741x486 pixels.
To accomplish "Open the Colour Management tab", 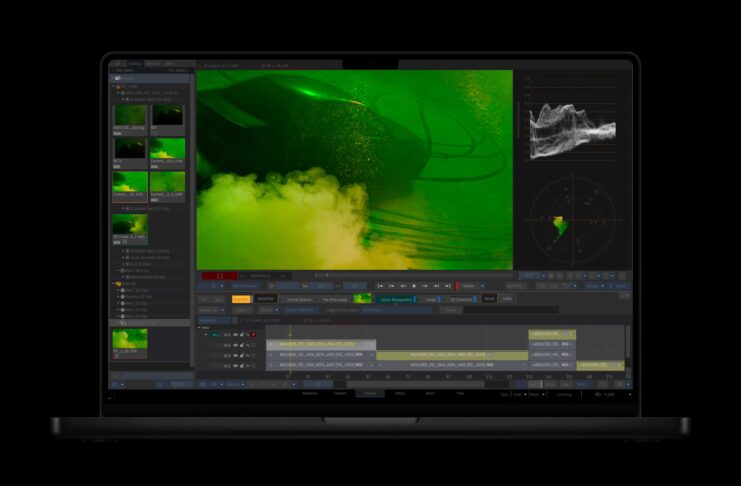I will (393, 298).
